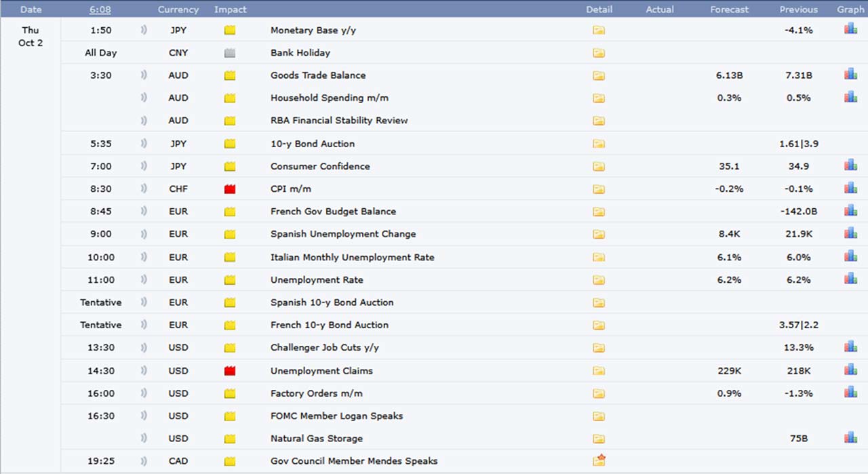
Task: Click the Impact column header
Action: tap(230, 9)
